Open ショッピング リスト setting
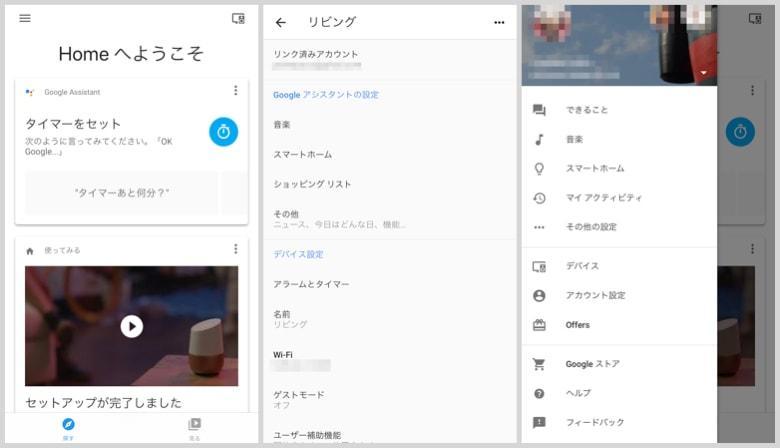Image resolution: width=780 pixels, height=448 pixels. (x=390, y=184)
